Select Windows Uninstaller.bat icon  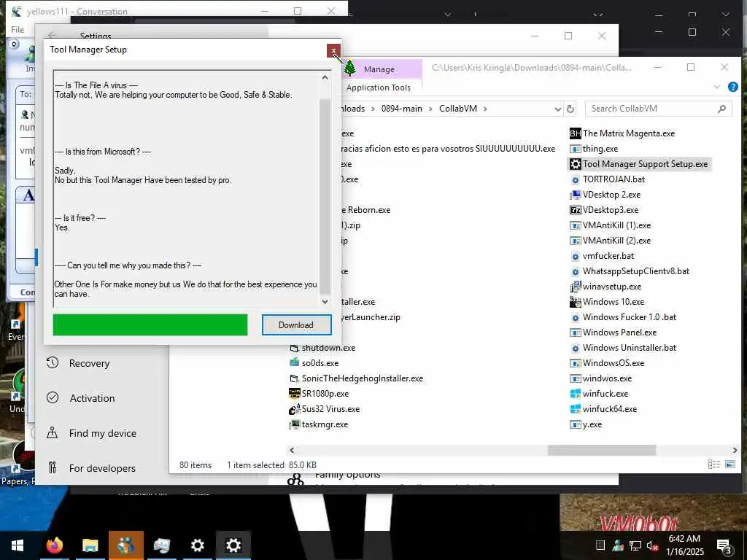tap(575, 348)
